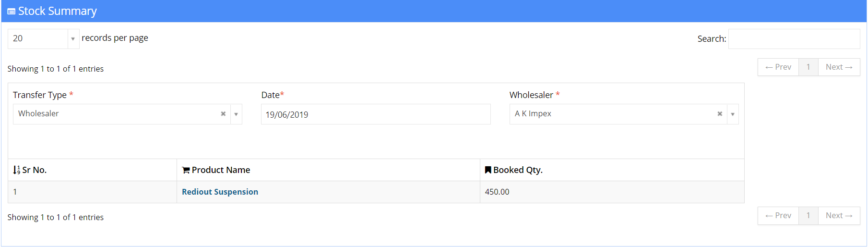This screenshot has height=247, width=868.
Task: Go to the bottom Prev page button
Action: [x=778, y=216]
